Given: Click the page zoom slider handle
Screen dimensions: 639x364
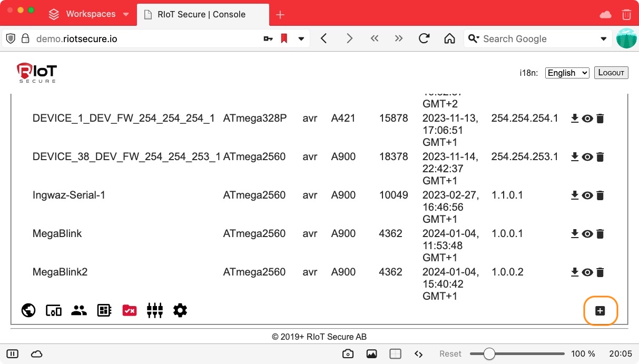Looking at the screenshot, I should [489, 354].
